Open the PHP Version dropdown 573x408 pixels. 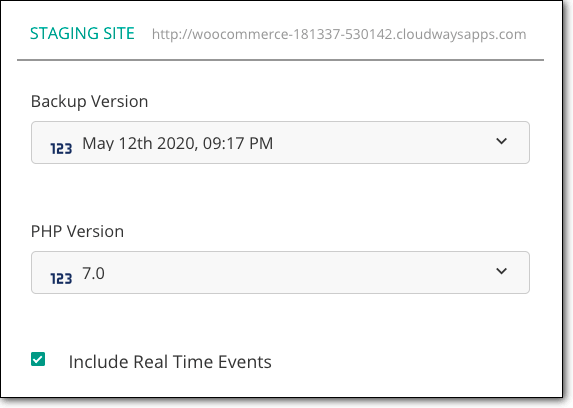click(280, 272)
